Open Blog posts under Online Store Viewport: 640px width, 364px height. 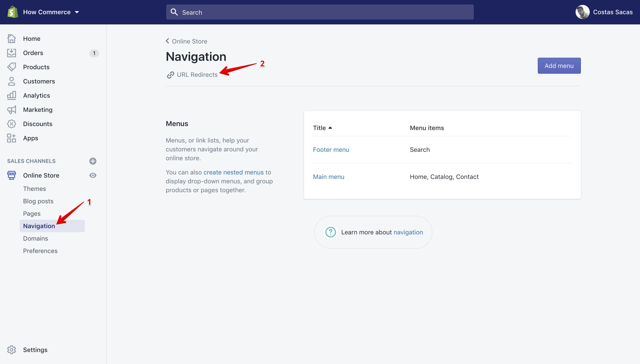(38, 201)
